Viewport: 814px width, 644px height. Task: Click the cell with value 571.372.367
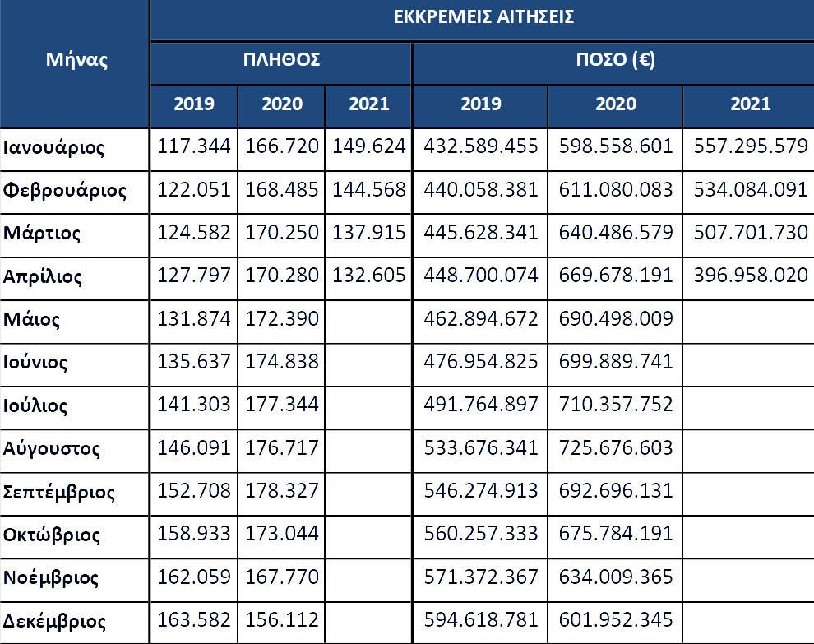coord(480,580)
